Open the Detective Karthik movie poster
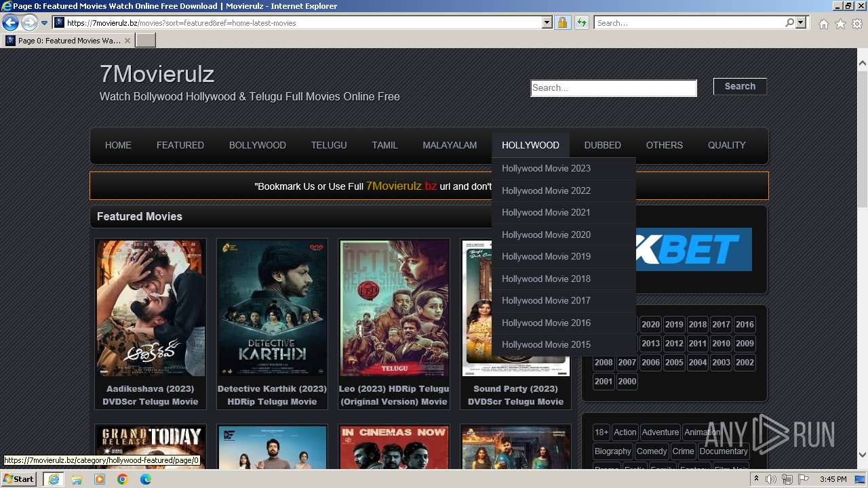The height and width of the screenshot is (488, 868). click(x=272, y=308)
